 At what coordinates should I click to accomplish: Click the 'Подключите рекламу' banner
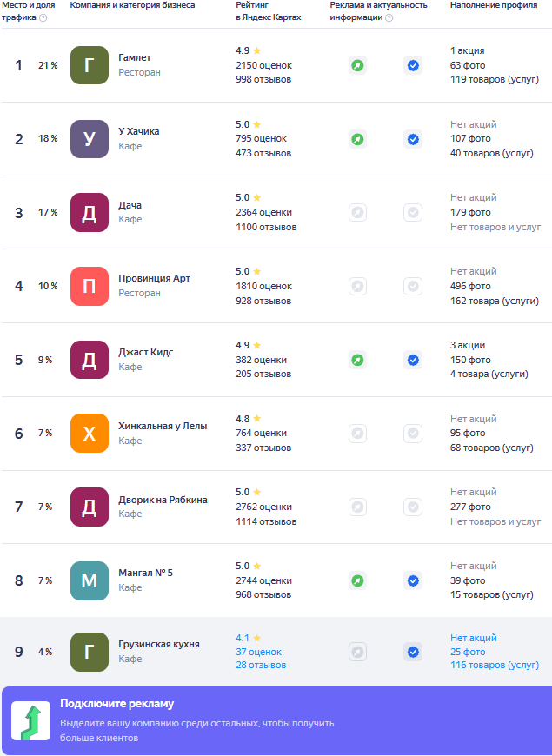[276, 721]
